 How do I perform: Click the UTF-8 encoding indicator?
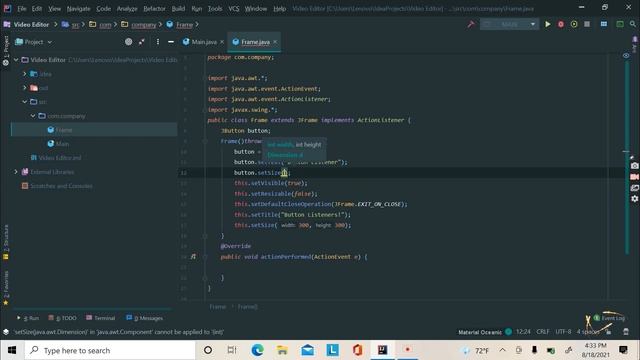tap(563, 332)
